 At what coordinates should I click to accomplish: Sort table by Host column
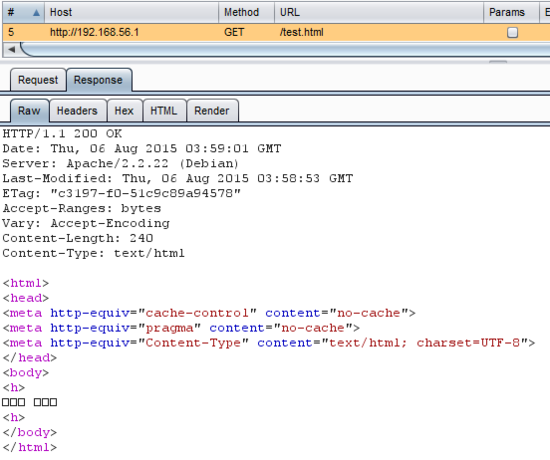131,12
